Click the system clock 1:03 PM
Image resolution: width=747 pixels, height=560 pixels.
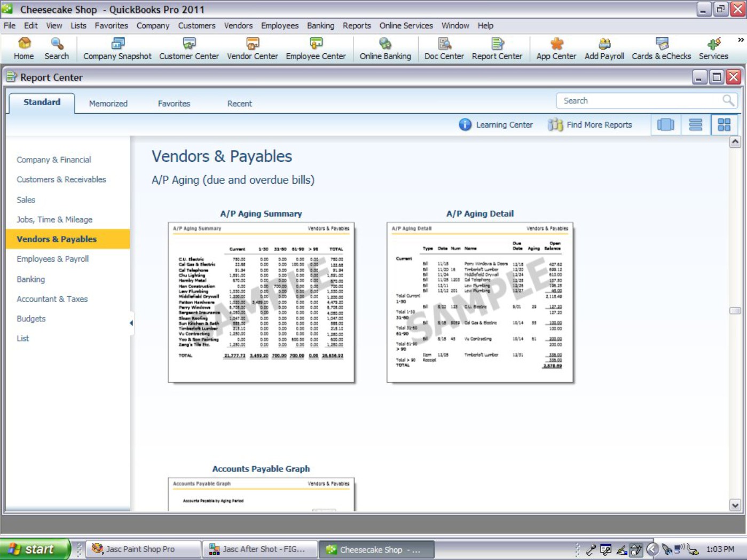pos(720,549)
